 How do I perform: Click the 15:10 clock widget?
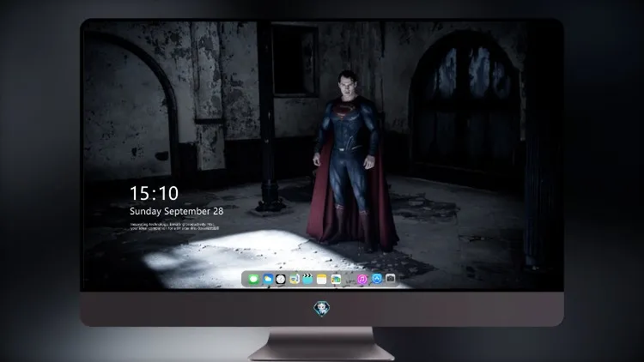click(154, 193)
